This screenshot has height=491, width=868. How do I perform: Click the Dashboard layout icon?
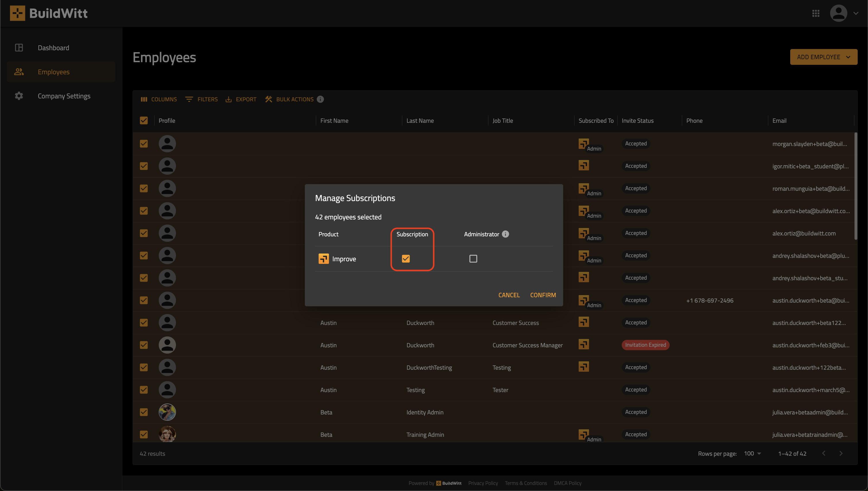[x=19, y=48]
